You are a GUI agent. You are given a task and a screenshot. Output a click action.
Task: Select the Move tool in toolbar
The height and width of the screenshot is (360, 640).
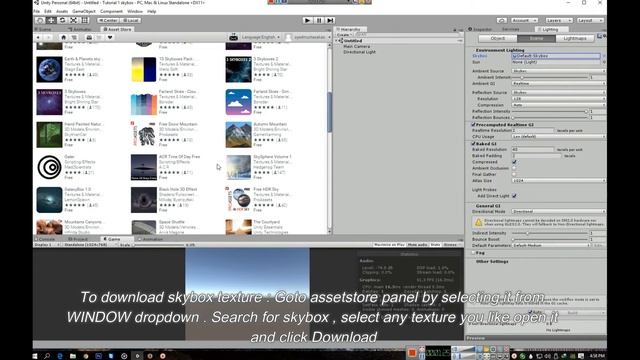pos(51,20)
